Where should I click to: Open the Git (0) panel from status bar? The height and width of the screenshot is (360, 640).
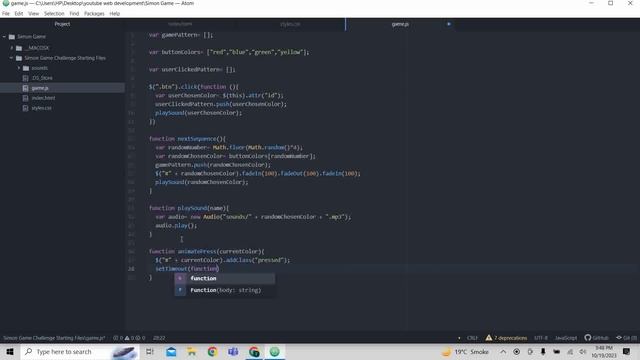click(627, 338)
